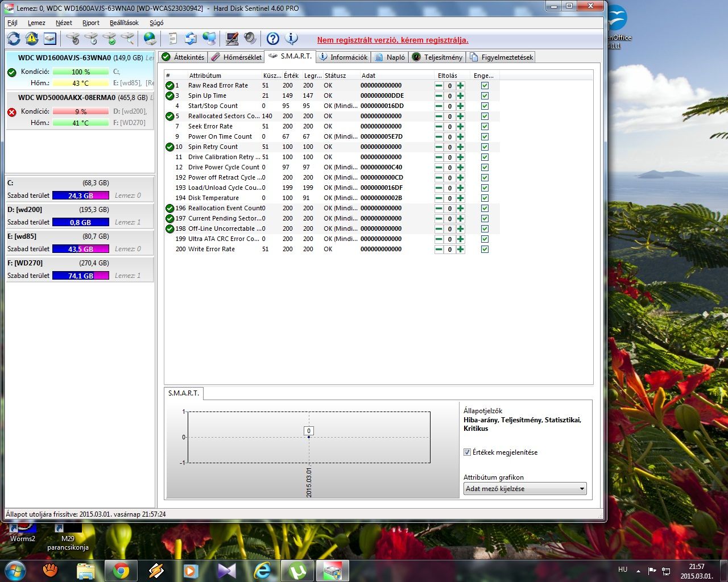Select the Current Pending Sector row

click(332, 218)
